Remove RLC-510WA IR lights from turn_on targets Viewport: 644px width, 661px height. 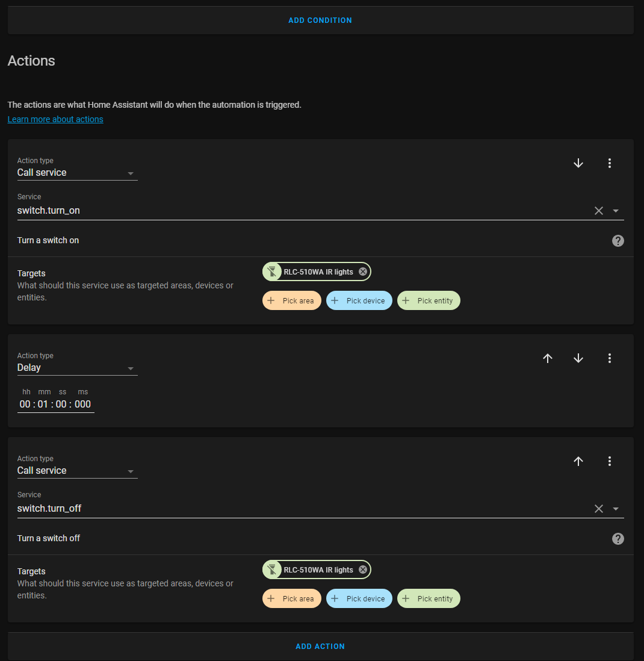(x=363, y=272)
